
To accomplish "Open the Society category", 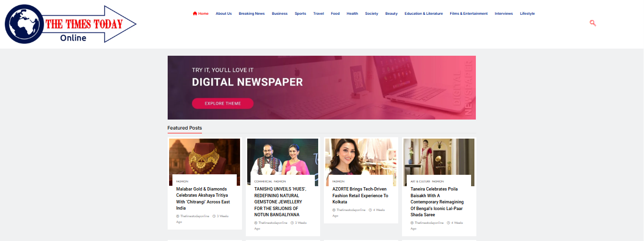I will click(372, 13).
